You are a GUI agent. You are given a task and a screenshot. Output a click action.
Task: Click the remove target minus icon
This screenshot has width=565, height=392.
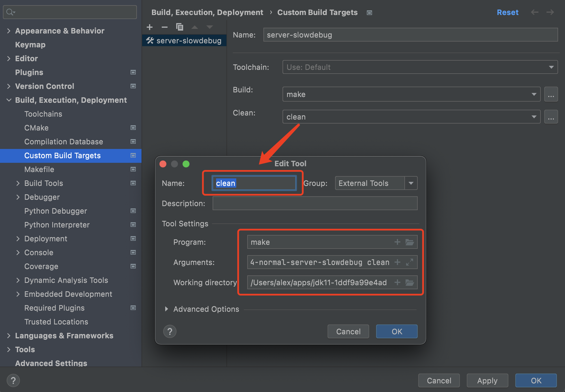(165, 27)
